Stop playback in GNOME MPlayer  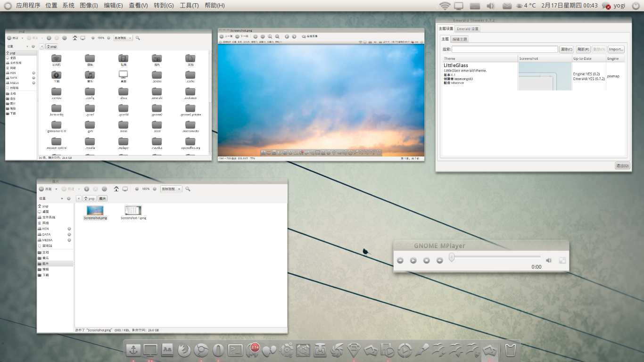[x=427, y=260]
